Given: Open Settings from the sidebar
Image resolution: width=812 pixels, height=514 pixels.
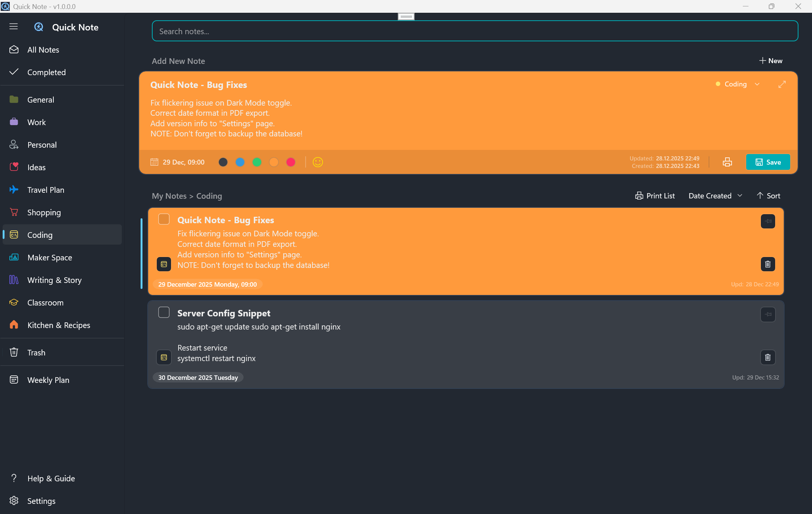Looking at the screenshot, I should click(x=41, y=501).
